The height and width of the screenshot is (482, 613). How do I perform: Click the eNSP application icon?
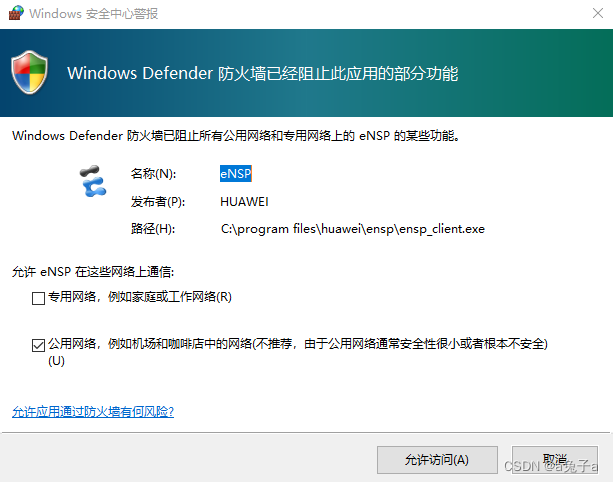pyautogui.click(x=93, y=181)
